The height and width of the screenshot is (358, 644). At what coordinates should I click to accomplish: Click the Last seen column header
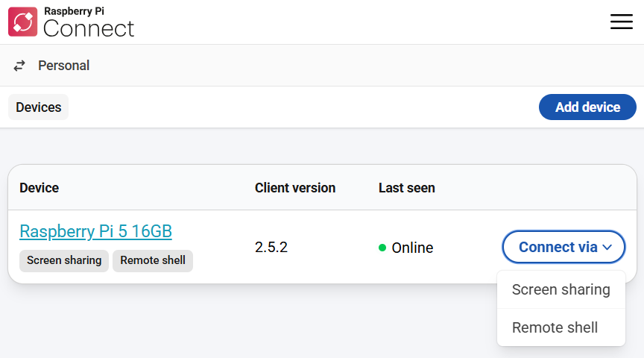[406, 188]
